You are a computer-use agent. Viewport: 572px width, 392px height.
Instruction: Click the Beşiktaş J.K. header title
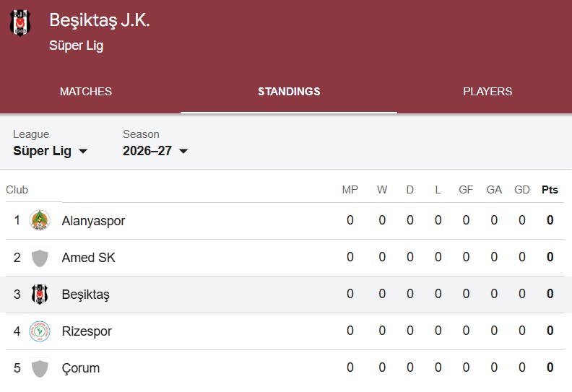pyautogui.click(x=100, y=20)
